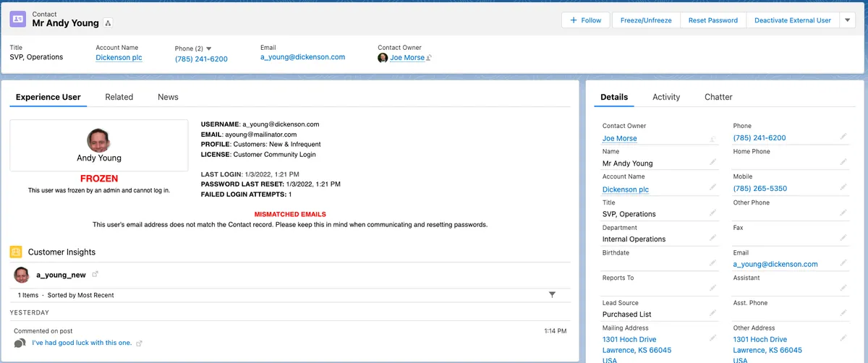Click header phone number (785) 241-6200
The image size is (868, 363).
pyautogui.click(x=201, y=59)
